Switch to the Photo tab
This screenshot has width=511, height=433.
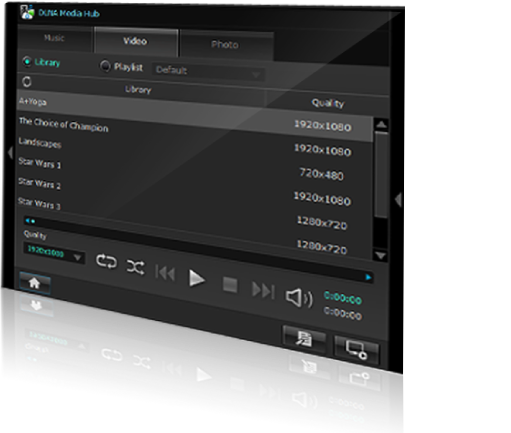point(226,45)
